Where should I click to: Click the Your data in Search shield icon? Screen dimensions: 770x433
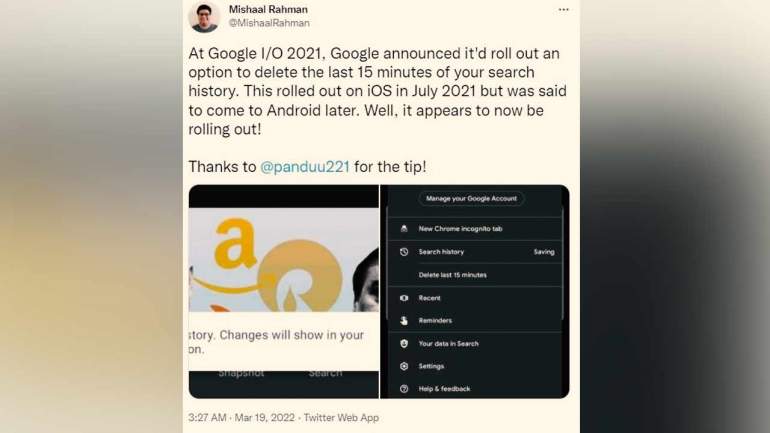click(404, 344)
